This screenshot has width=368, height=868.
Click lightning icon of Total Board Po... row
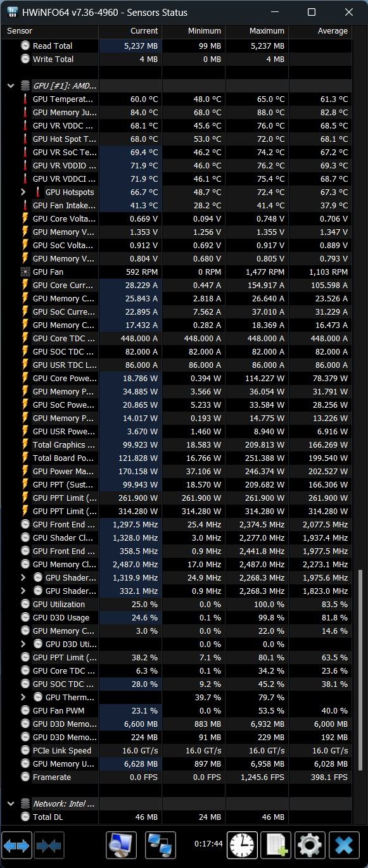tap(25, 458)
